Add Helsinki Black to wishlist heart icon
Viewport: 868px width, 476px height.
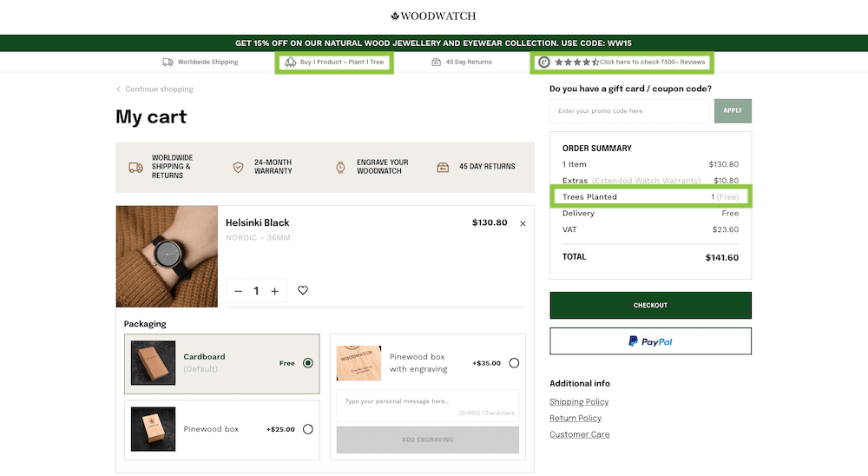point(303,290)
